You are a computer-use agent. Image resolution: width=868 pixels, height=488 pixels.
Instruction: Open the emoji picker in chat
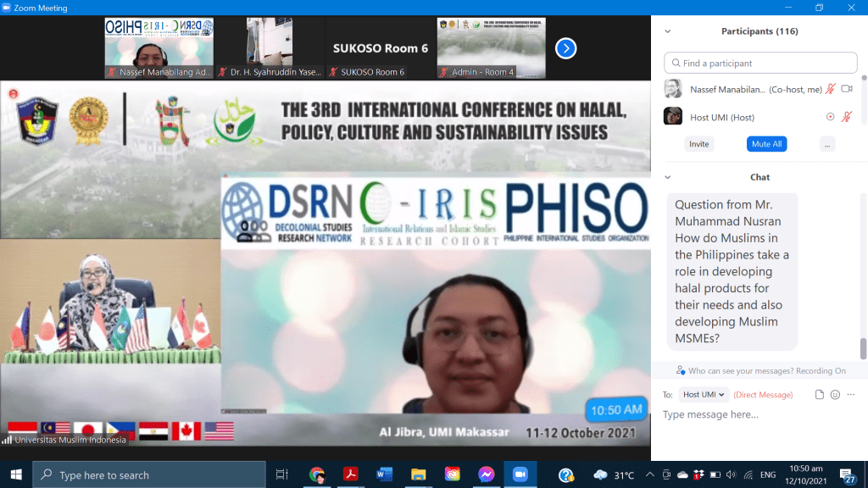[835, 395]
